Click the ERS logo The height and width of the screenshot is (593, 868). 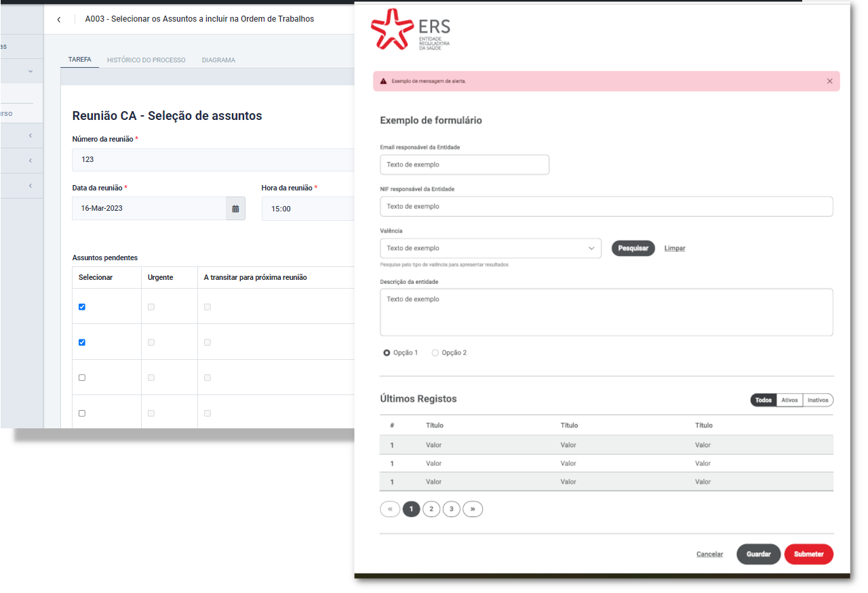(x=410, y=29)
